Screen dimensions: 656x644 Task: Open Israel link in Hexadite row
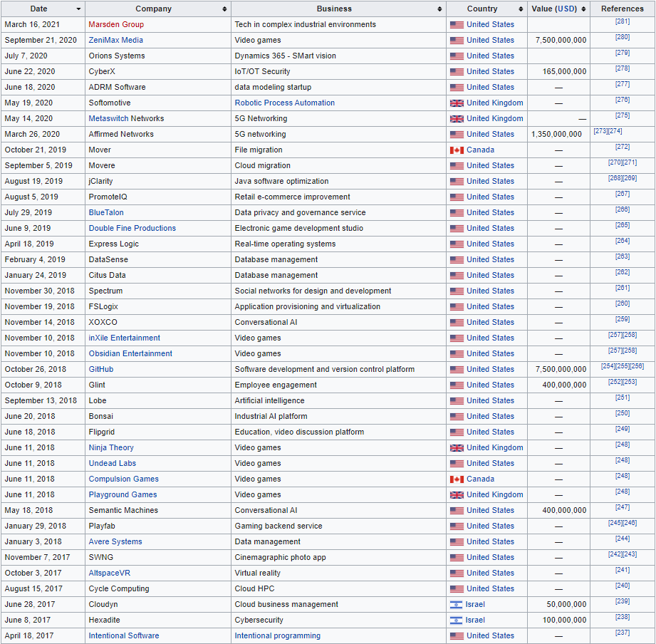point(475,620)
